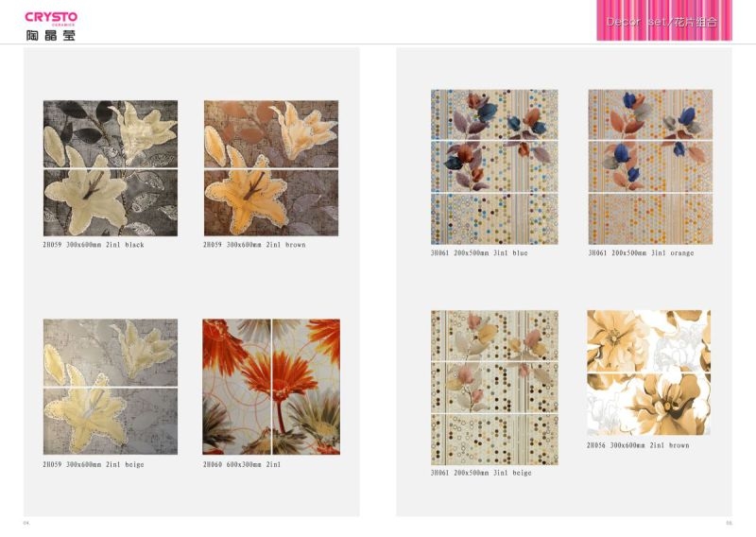The height and width of the screenshot is (537, 756).
Task: Click the '2H056 300x600mm 2in1 brown' caption
Action: pyautogui.click(x=638, y=445)
